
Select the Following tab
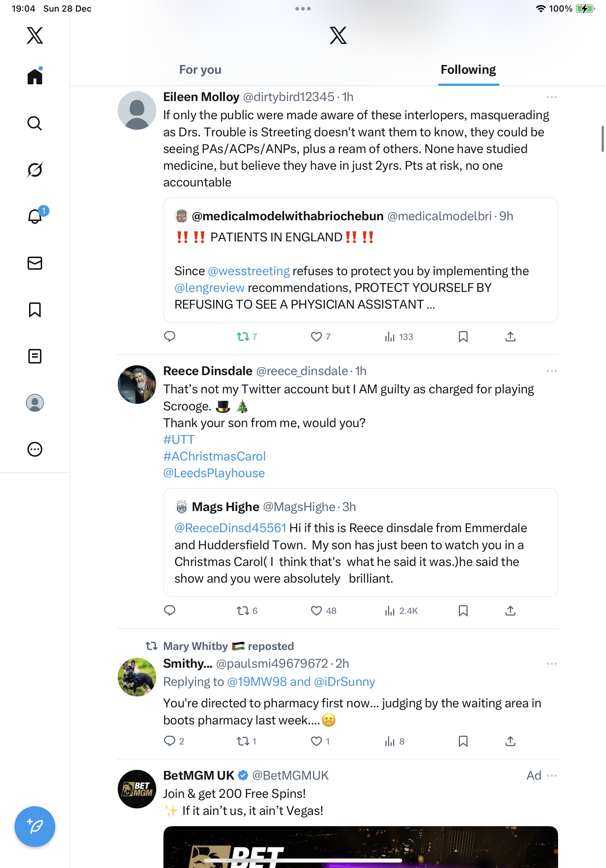(468, 70)
